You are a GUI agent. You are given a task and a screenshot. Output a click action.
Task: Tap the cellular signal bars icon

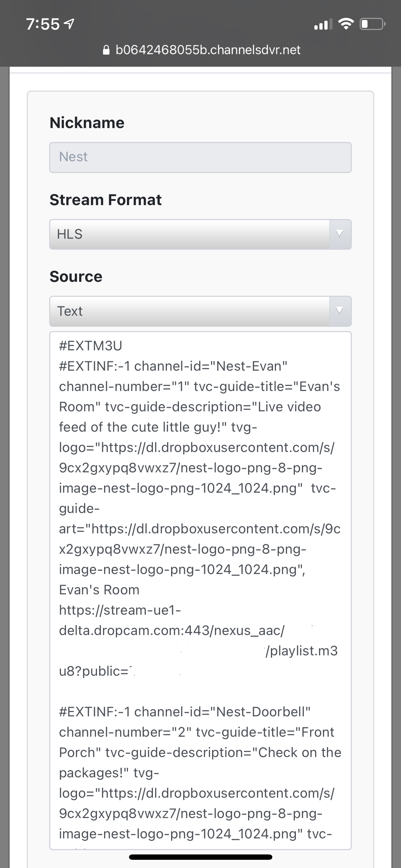pos(323,25)
